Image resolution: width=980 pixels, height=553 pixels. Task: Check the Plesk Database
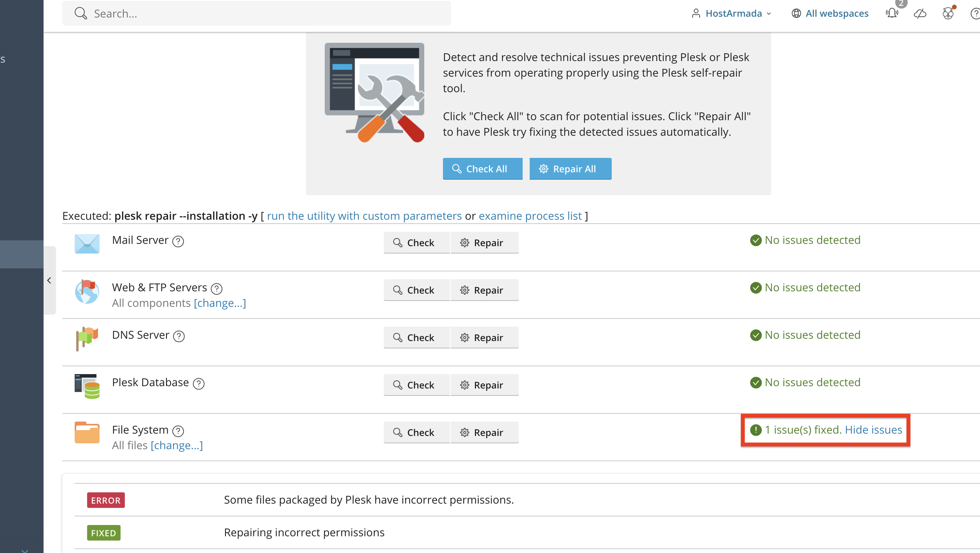(416, 385)
